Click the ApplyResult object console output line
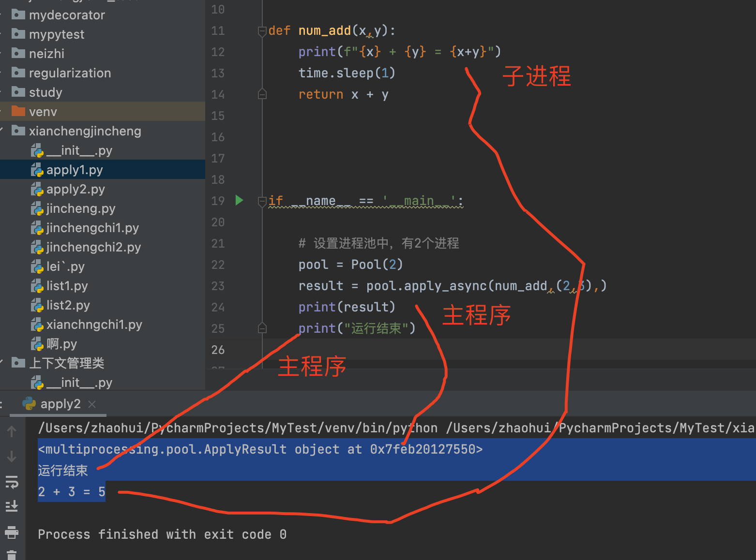The height and width of the screenshot is (560, 756). coord(260,449)
